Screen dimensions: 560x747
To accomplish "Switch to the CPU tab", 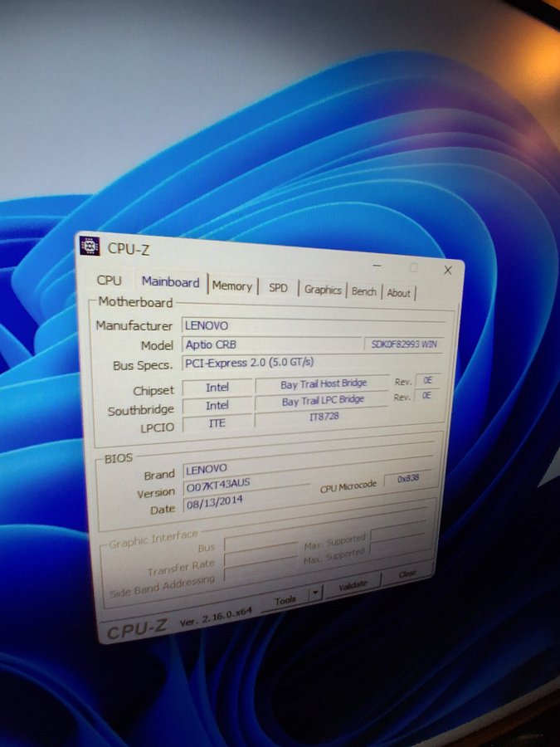I will click(109, 281).
